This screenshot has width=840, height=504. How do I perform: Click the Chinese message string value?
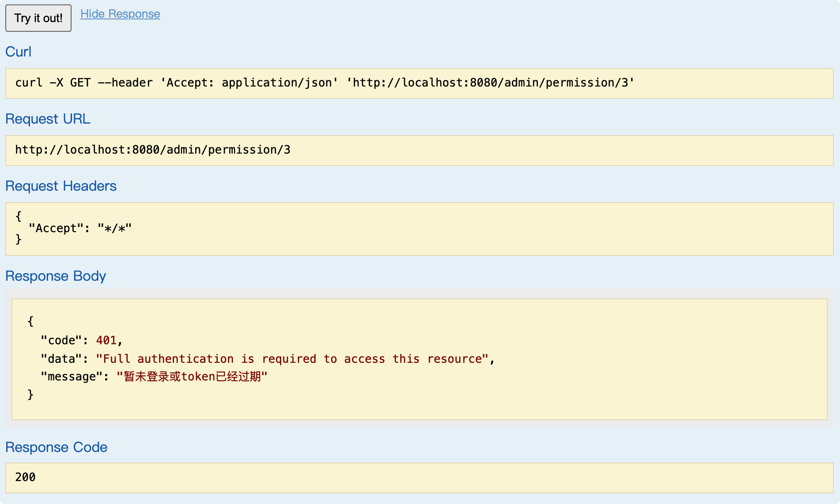[x=192, y=376]
